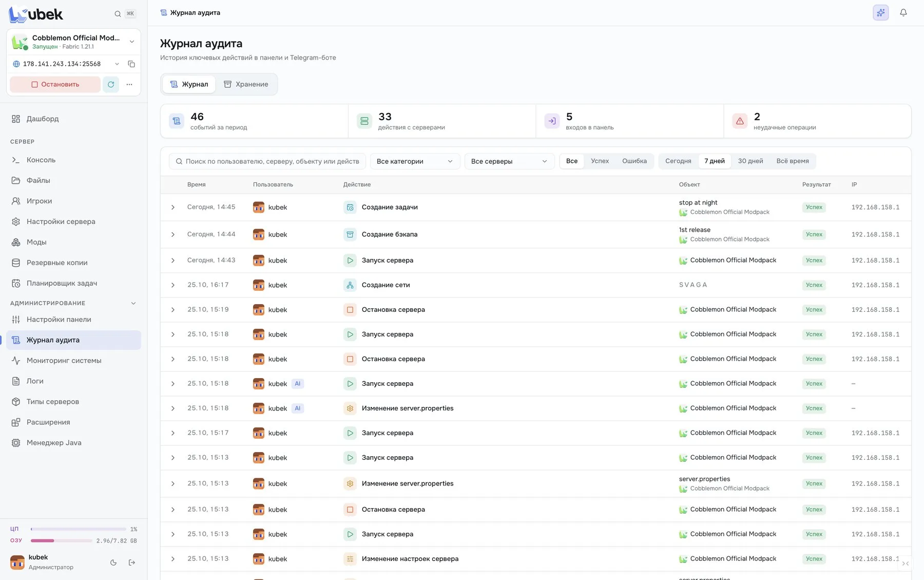Set period to Всё время

pos(793,161)
